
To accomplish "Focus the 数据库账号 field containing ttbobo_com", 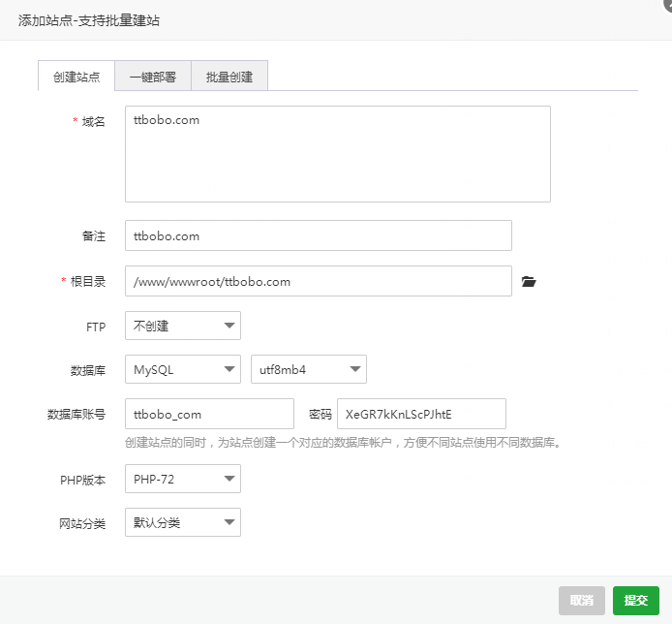I will pos(209,414).
